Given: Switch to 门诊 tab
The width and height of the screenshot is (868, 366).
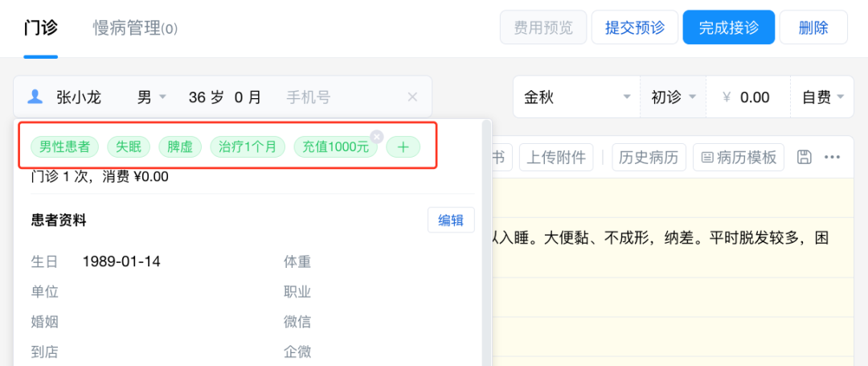Looking at the screenshot, I should click(40, 27).
